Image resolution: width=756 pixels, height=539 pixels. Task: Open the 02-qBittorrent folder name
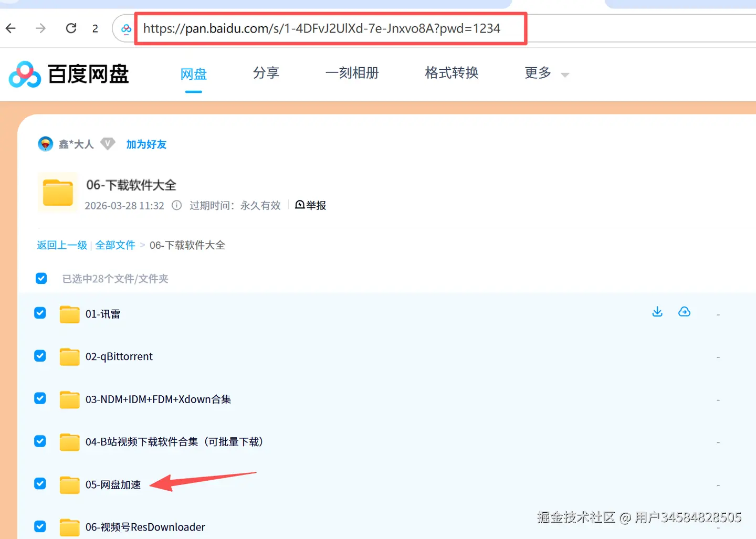(x=119, y=356)
